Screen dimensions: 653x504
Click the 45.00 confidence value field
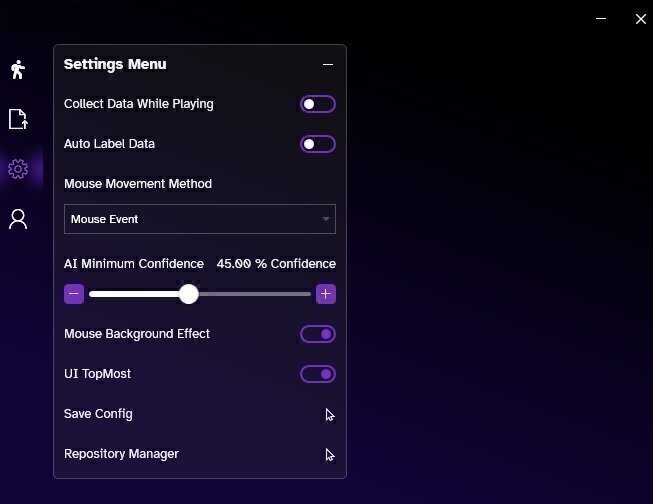[x=234, y=264]
